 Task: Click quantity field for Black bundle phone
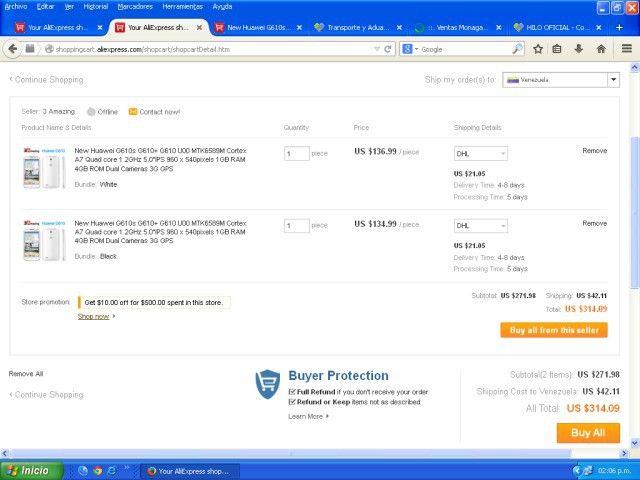click(297, 226)
